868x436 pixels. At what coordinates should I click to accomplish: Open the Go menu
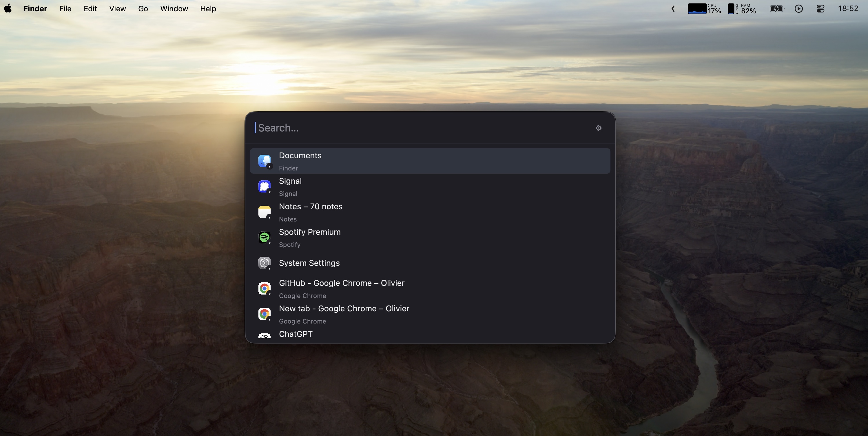tap(143, 9)
